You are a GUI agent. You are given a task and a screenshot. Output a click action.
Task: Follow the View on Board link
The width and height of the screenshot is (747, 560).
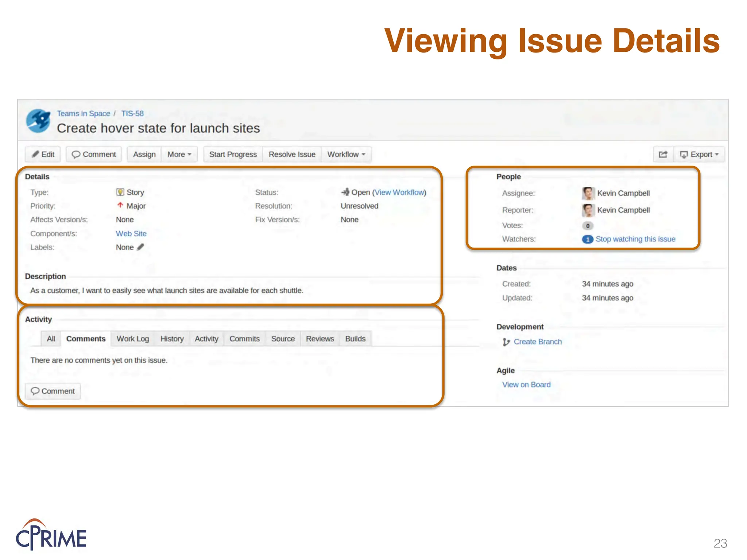pos(526,385)
